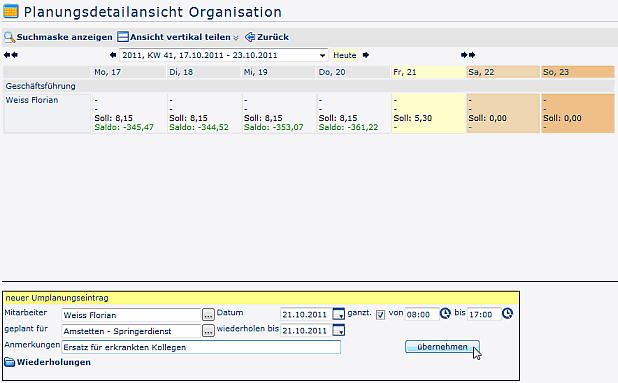Click Wednesday cell with Saldo -353,07
The height and width of the screenshot is (383, 618).
click(278, 113)
